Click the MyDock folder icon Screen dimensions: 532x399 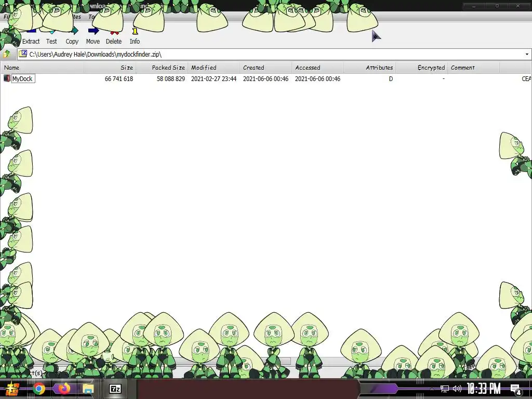point(7,78)
